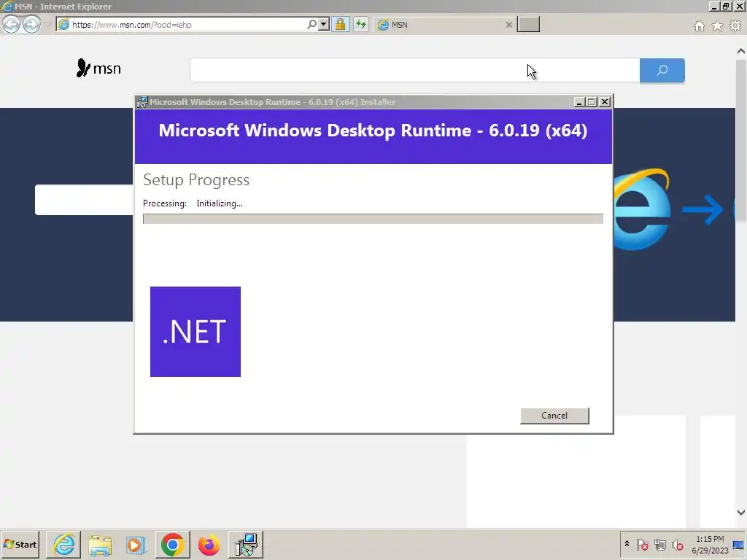Expand the address bar autocomplete dropdown

tap(323, 24)
